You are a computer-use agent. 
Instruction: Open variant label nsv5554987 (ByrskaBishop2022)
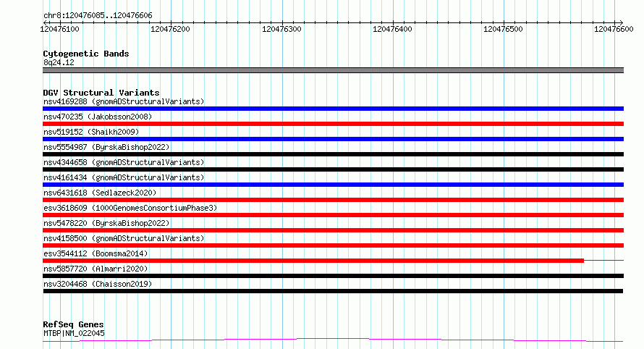106,147
